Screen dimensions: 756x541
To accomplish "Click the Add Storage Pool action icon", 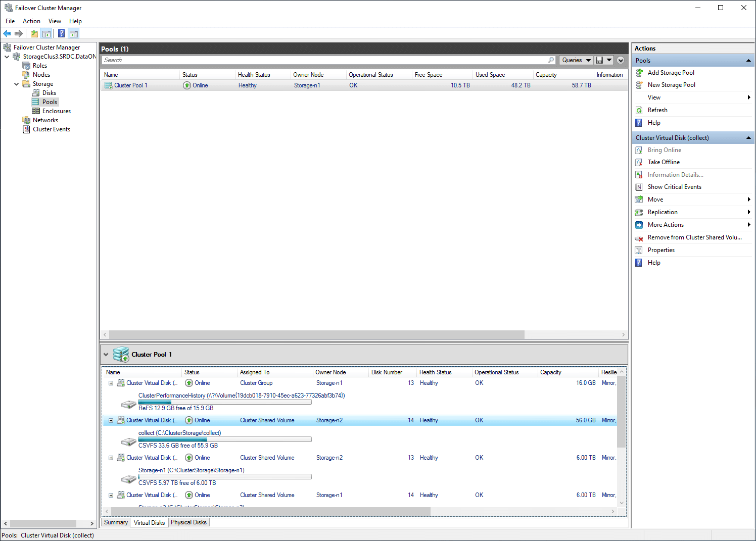I will (x=639, y=73).
